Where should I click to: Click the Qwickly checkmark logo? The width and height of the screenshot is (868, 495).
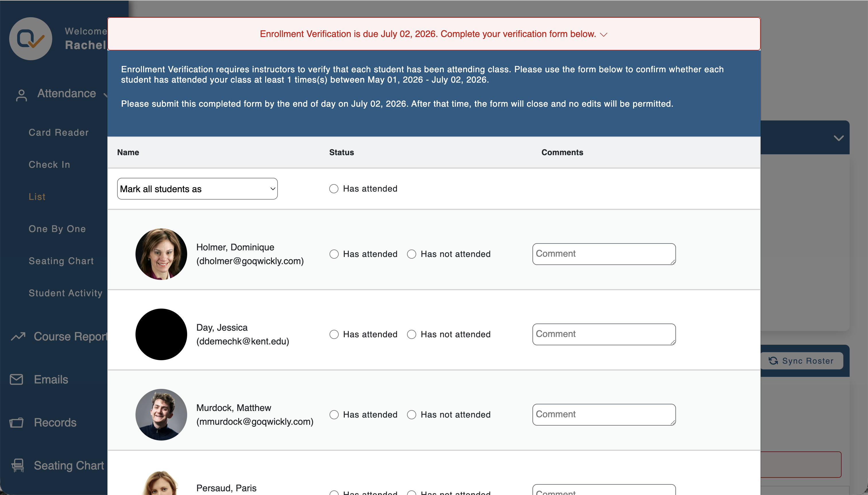(x=31, y=39)
